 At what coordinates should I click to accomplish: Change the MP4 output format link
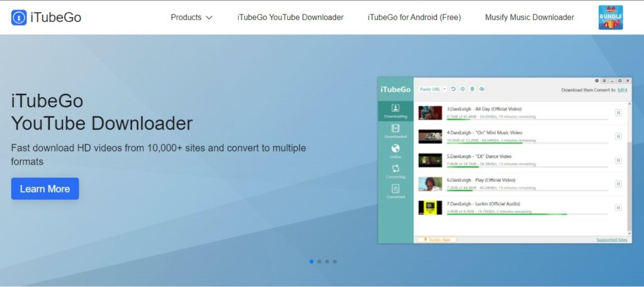[623, 89]
